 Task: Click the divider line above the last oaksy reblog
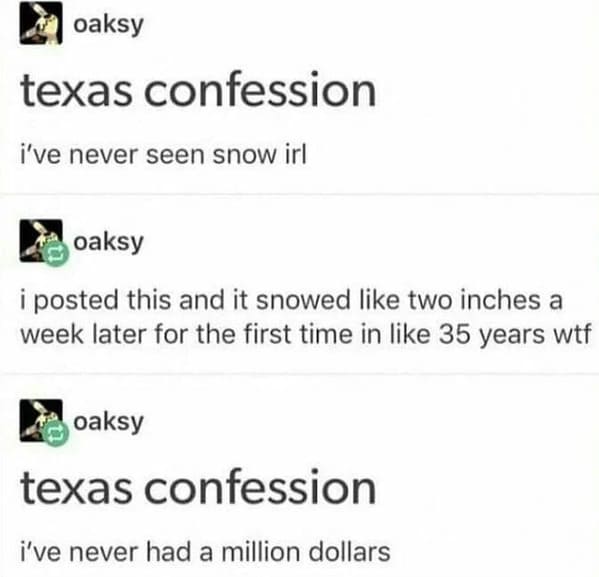(x=300, y=374)
